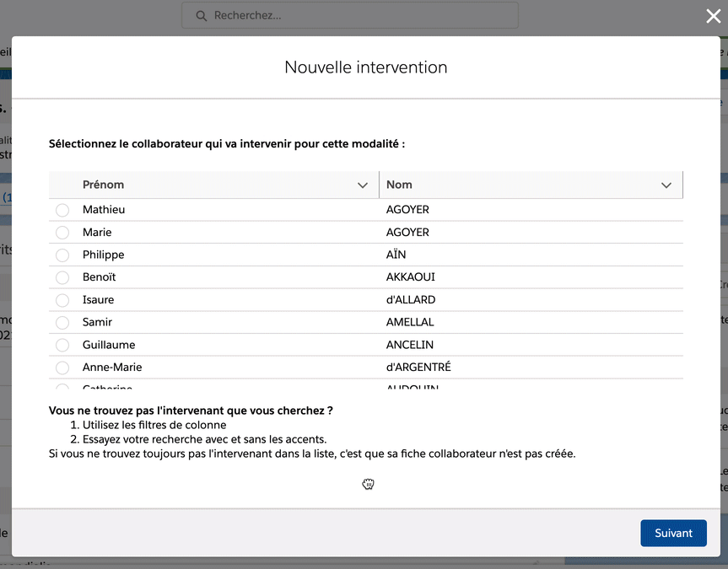Focus the Recherchez search field
The image size is (728, 569).
(x=354, y=15)
